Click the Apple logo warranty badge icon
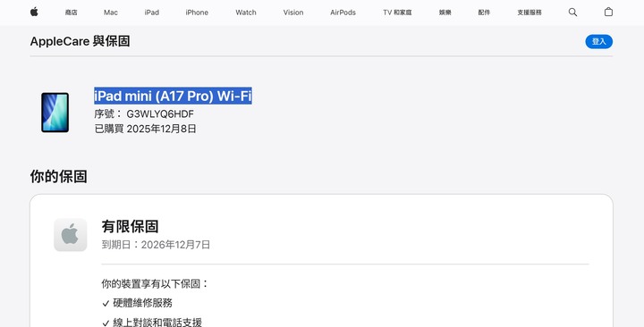The image size is (644, 327). pyautogui.click(x=71, y=235)
